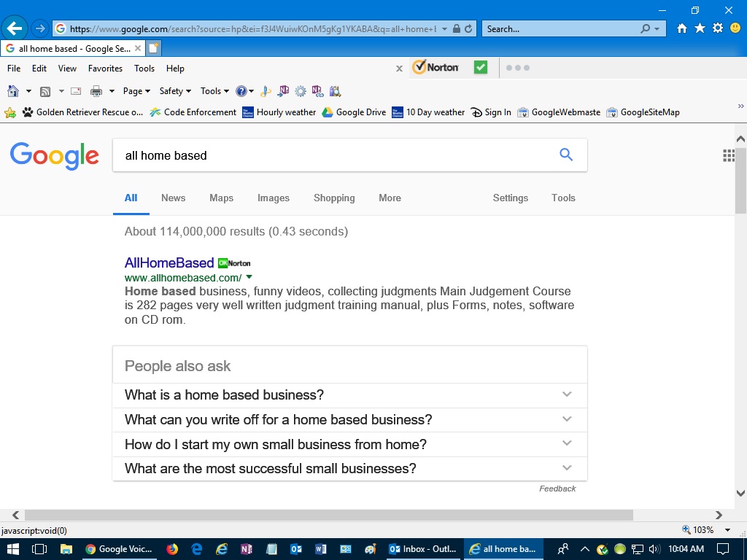Image resolution: width=747 pixels, height=560 pixels.
Task: Switch to the Images search tab
Action: 273,198
